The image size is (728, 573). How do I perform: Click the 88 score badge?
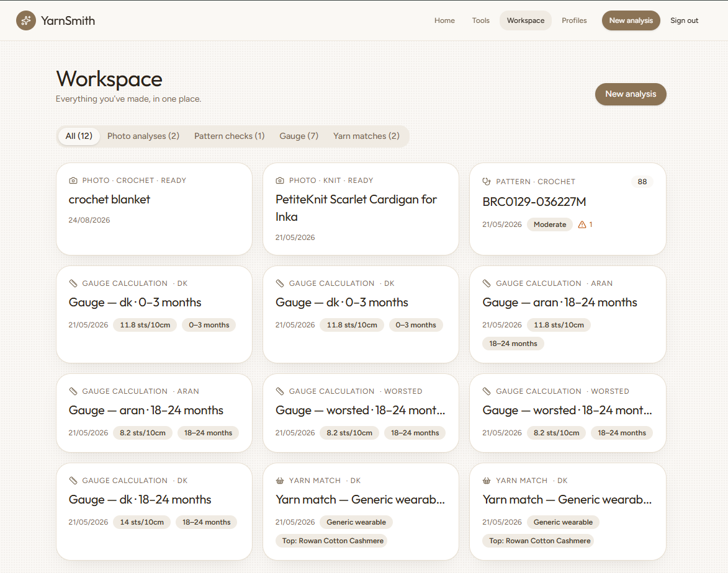tap(642, 182)
